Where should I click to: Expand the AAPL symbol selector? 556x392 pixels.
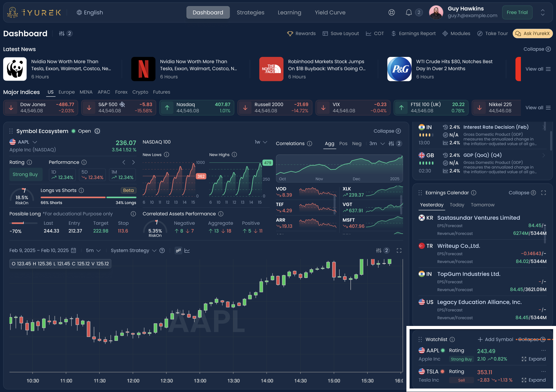point(35,142)
